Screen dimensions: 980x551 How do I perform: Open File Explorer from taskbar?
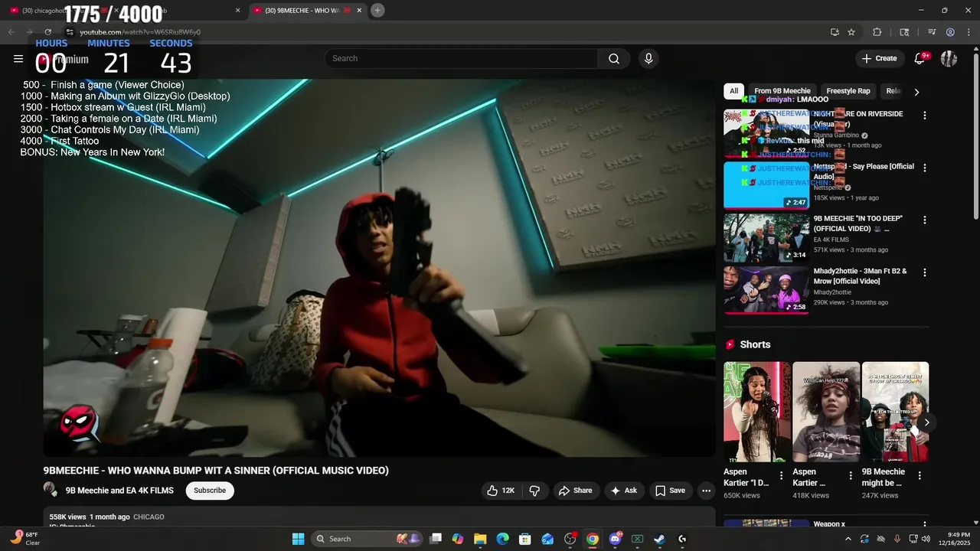point(480,539)
